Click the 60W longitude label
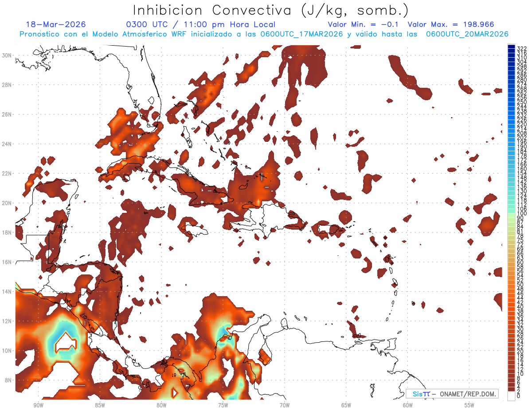Viewport: 532px width, 411px height. pyautogui.click(x=408, y=405)
